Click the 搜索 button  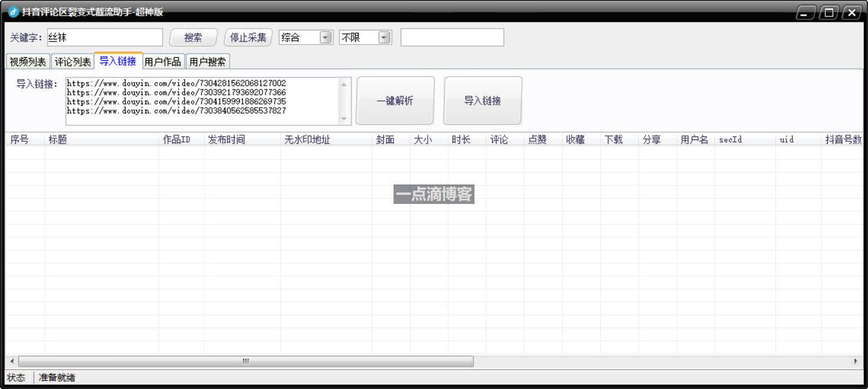(x=193, y=38)
